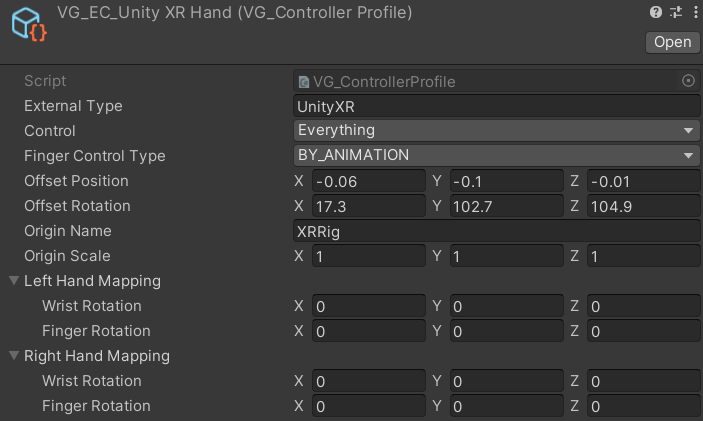Image resolution: width=703 pixels, height=421 pixels.
Task: Click the preset selector sliders icon
Action: pyautogui.click(x=676, y=12)
